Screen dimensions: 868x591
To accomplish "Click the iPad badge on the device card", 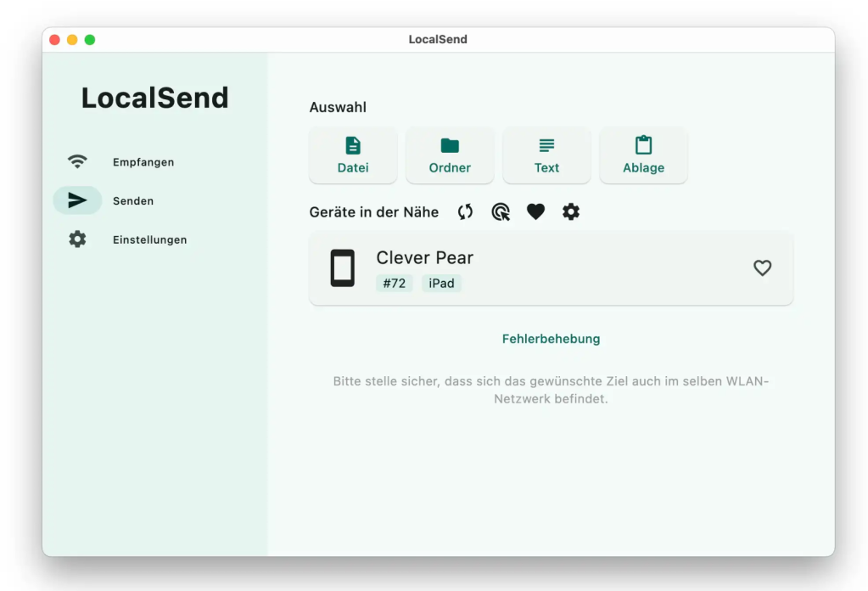I will tap(441, 283).
